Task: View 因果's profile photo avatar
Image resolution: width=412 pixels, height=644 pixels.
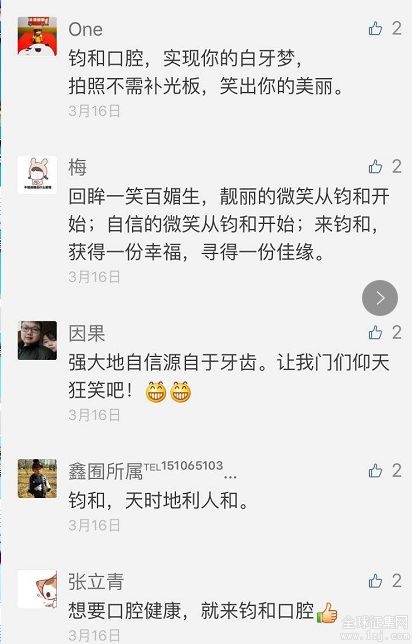Action: [x=37, y=340]
